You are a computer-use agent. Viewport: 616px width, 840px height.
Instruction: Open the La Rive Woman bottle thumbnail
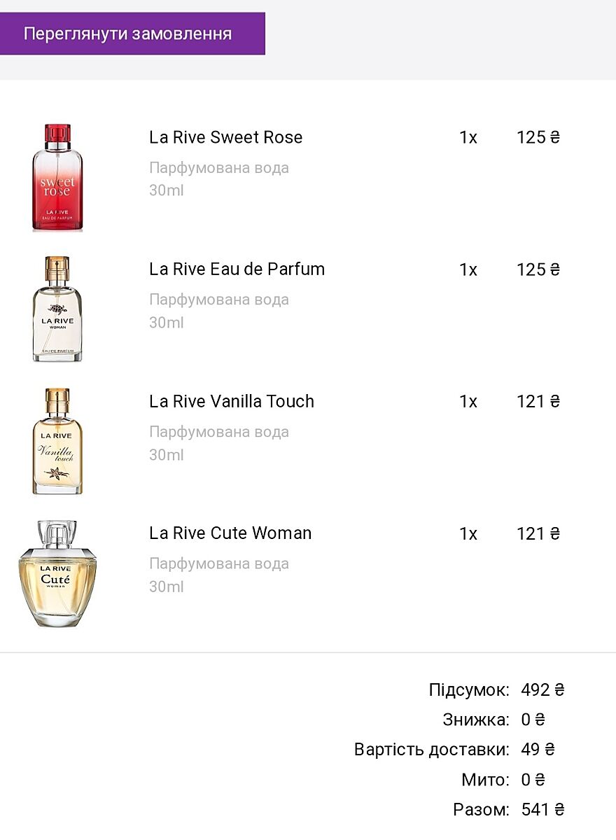57,309
